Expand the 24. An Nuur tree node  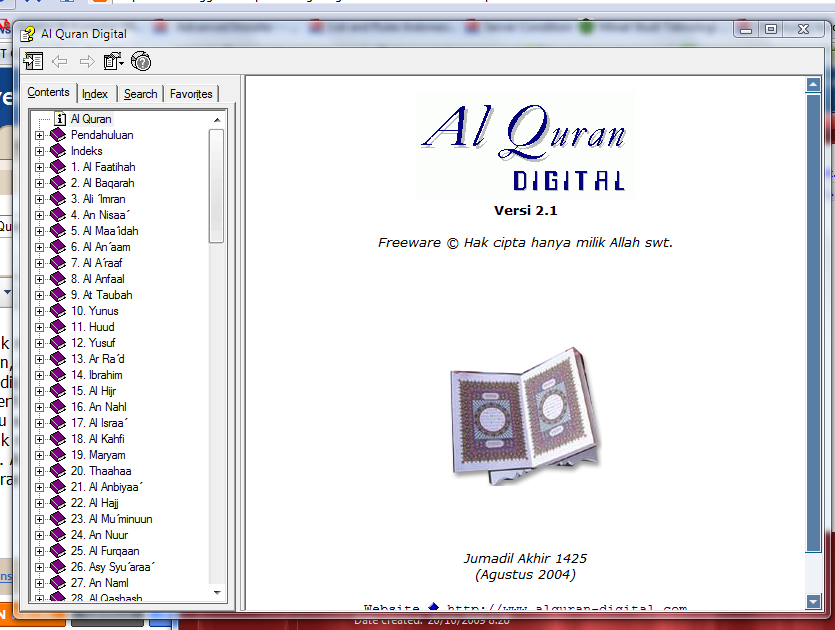(x=39, y=535)
